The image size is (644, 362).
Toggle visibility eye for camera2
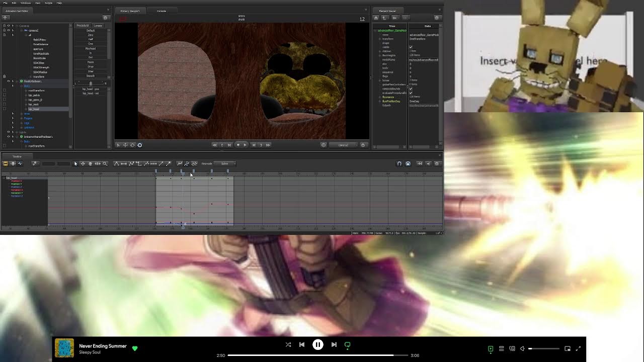point(8,30)
